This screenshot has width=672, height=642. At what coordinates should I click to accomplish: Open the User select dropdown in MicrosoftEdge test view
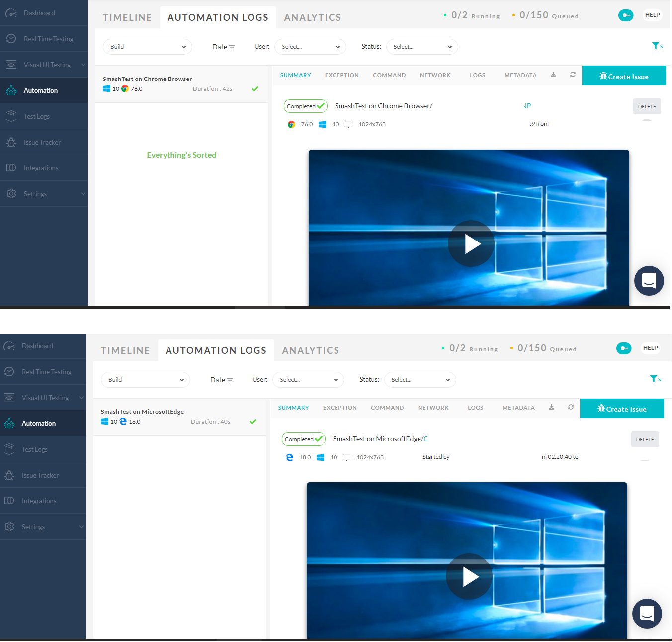click(309, 380)
